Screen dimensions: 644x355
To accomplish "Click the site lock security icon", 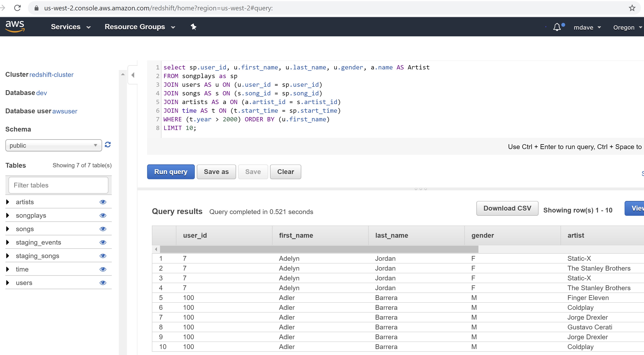I will [x=37, y=8].
